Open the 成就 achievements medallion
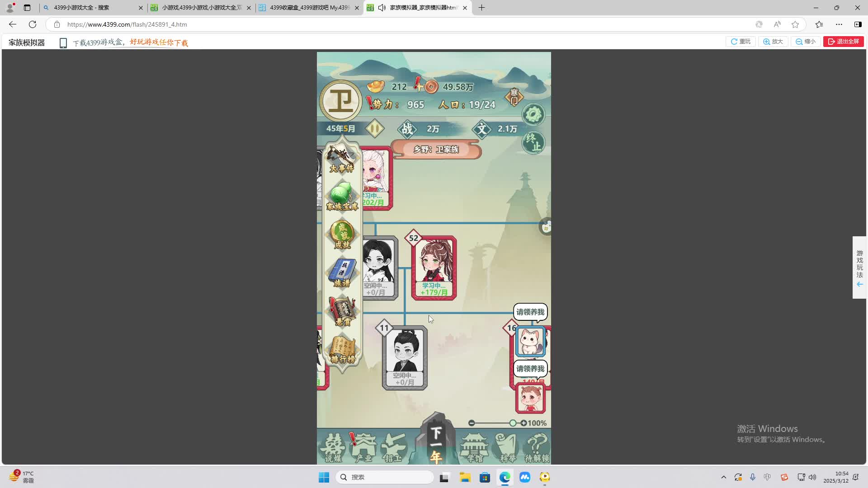Image resolution: width=868 pixels, height=488 pixels. (x=342, y=235)
